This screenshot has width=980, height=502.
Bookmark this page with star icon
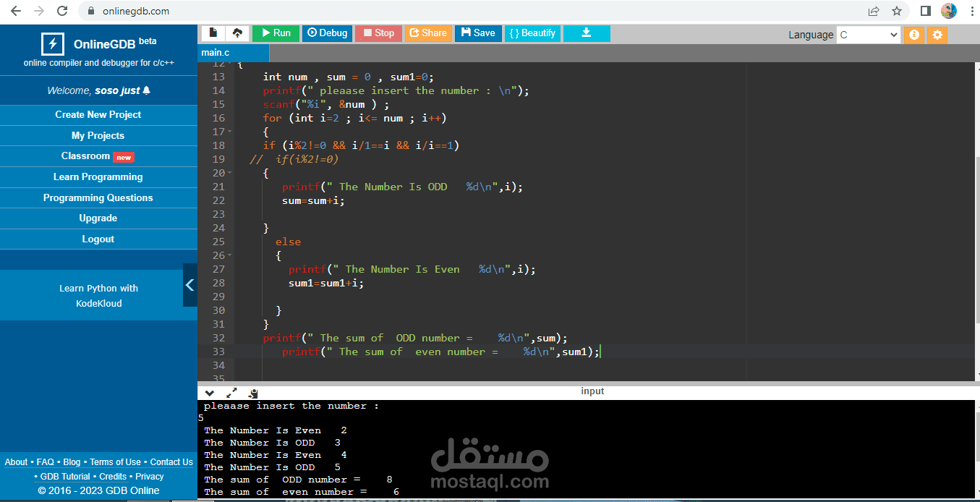pyautogui.click(x=897, y=11)
